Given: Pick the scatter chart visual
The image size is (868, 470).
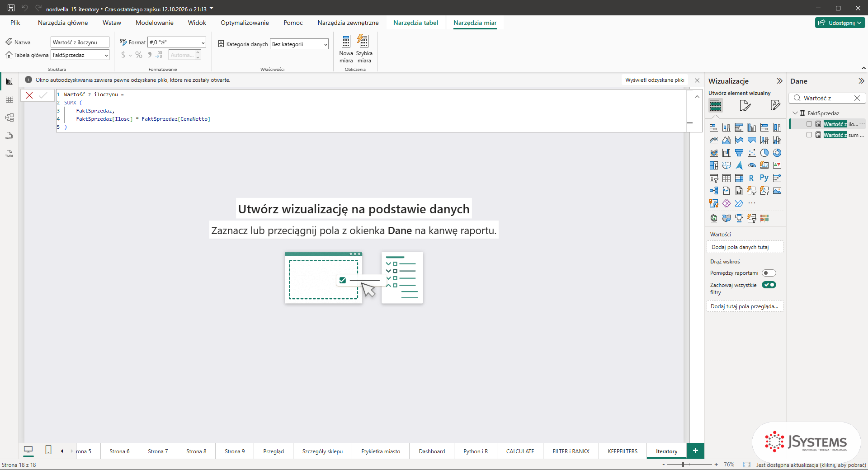Looking at the screenshot, I should (x=752, y=153).
